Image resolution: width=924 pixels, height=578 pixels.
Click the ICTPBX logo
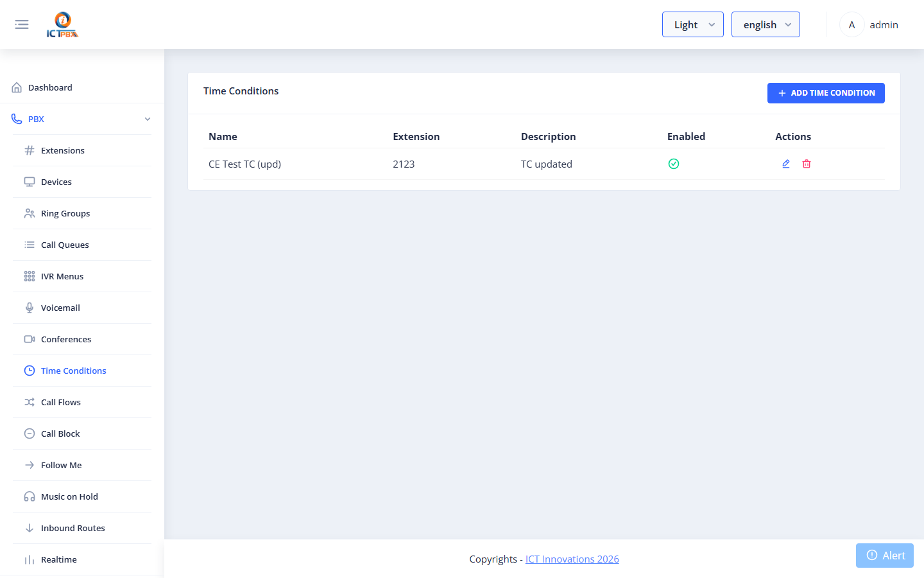[x=63, y=25]
